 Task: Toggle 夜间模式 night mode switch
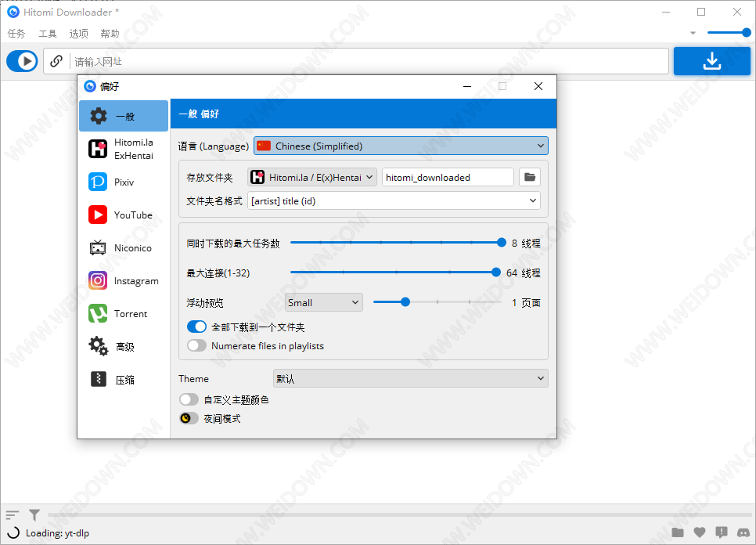[x=189, y=418]
